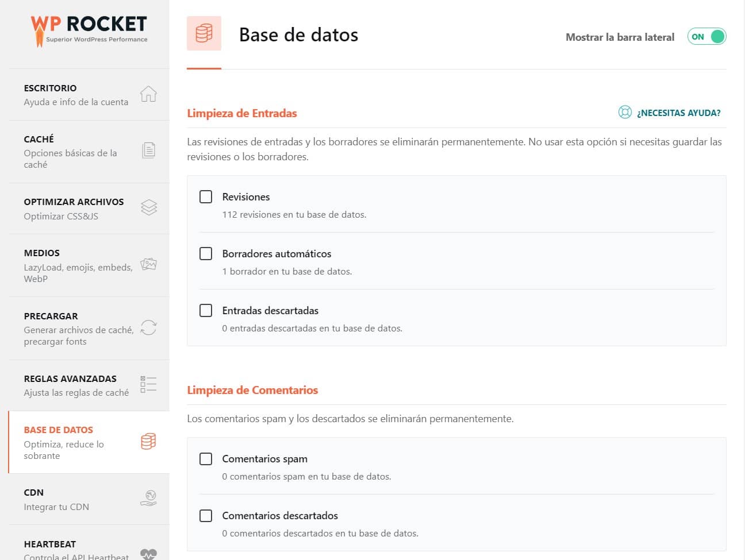Click the Heartbeat heart icon

148,553
